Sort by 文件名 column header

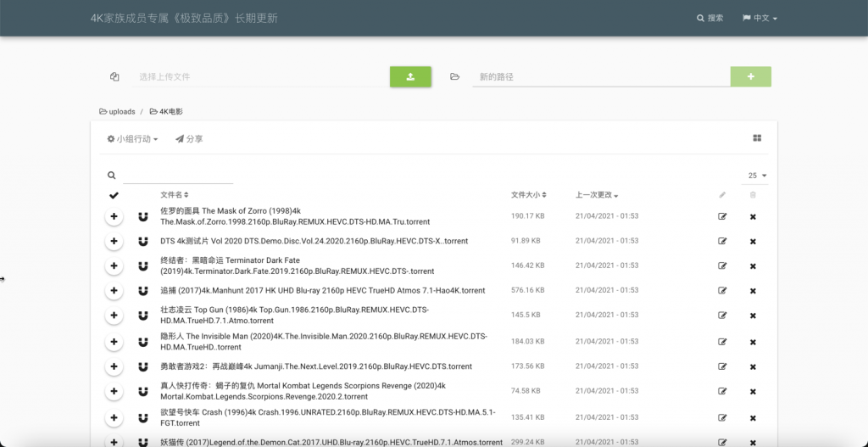(175, 195)
